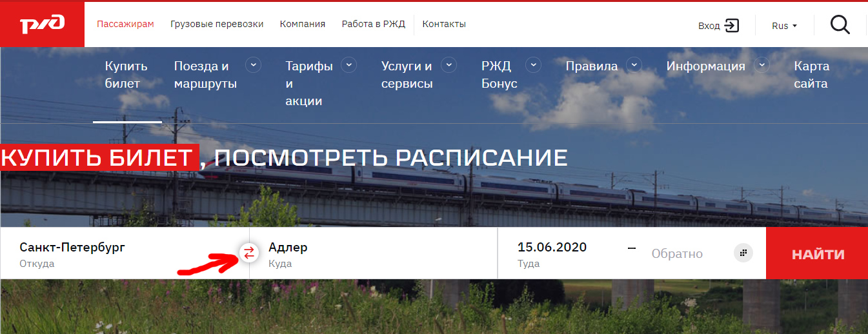Expand the РЖД Бонус chevron
Screen dimensions: 868x334
533,65
